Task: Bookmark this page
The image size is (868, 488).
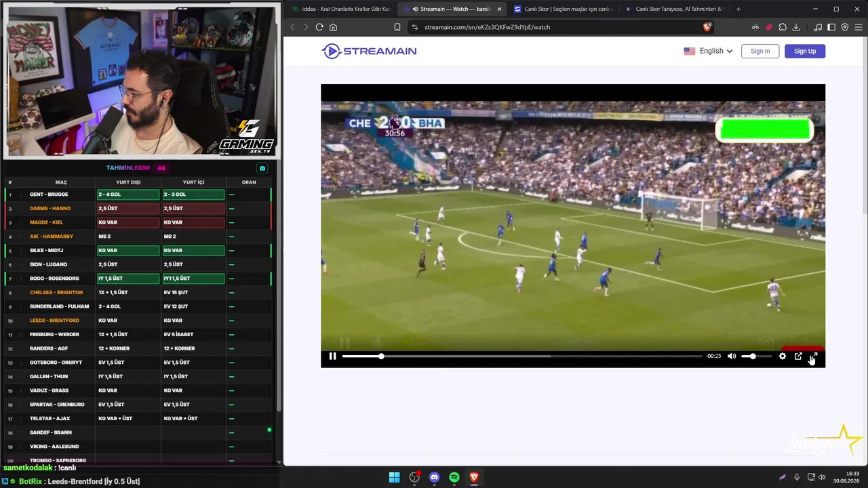Action: (397, 27)
